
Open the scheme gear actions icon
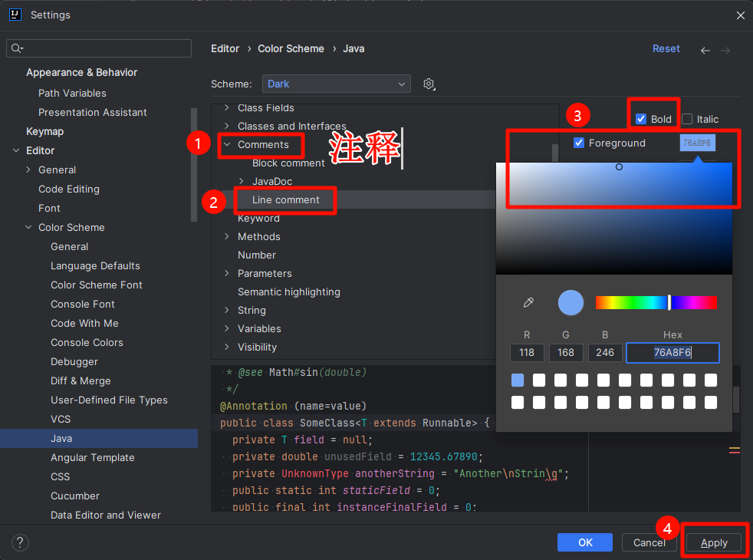click(429, 84)
